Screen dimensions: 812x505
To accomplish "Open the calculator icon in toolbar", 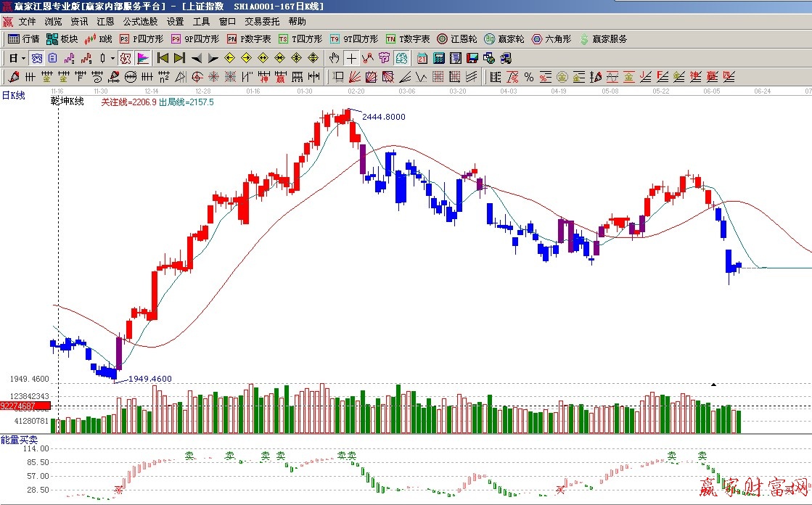I will coord(439,58).
